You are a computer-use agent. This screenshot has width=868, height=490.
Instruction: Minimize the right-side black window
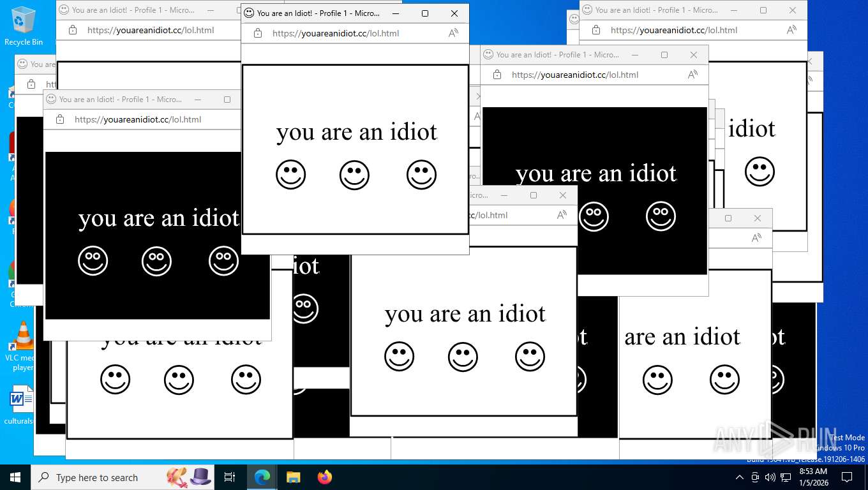(x=635, y=55)
